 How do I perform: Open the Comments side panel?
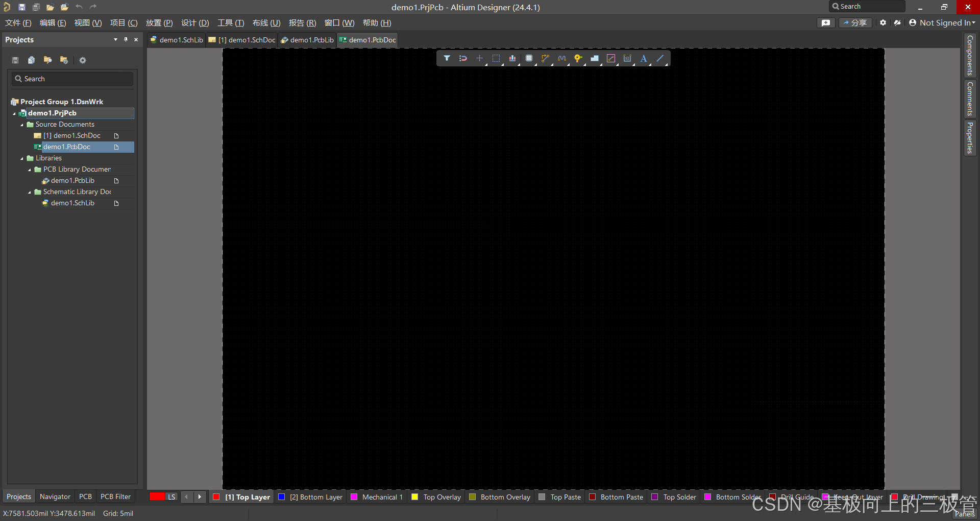click(x=970, y=99)
